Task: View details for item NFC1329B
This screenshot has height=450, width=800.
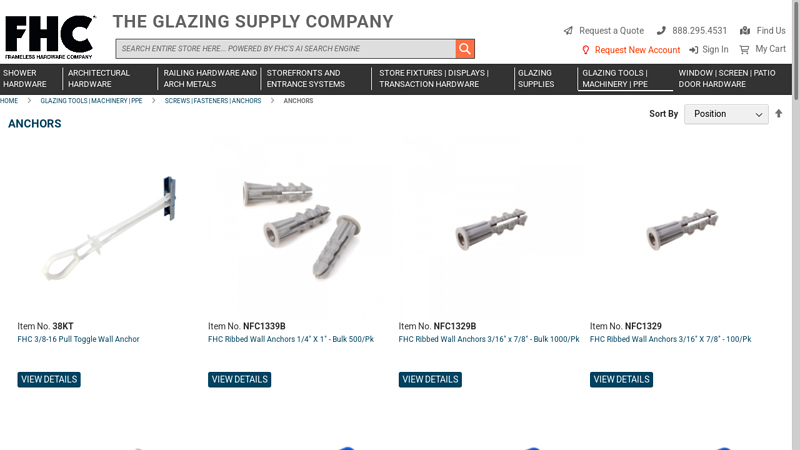Action: click(x=430, y=380)
